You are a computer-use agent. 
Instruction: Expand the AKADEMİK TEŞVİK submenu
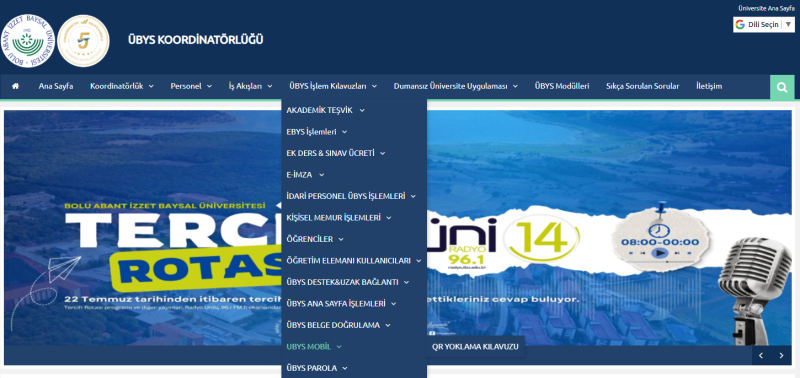click(x=326, y=110)
